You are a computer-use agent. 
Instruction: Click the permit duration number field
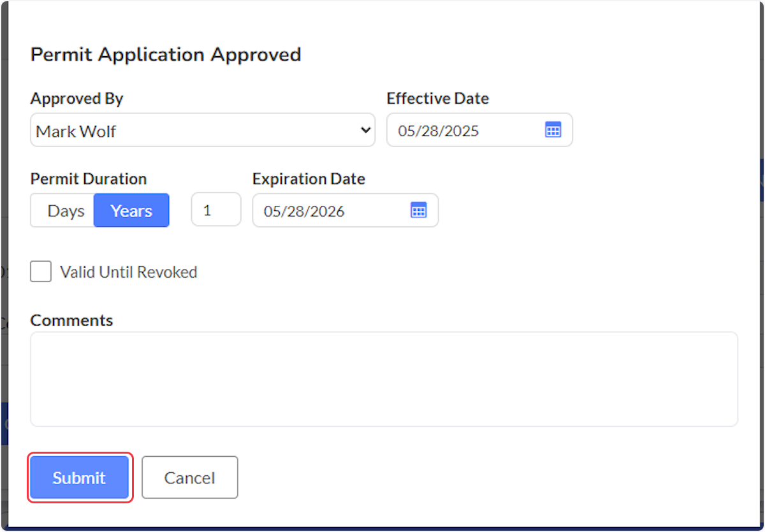click(x=216, y=210)
